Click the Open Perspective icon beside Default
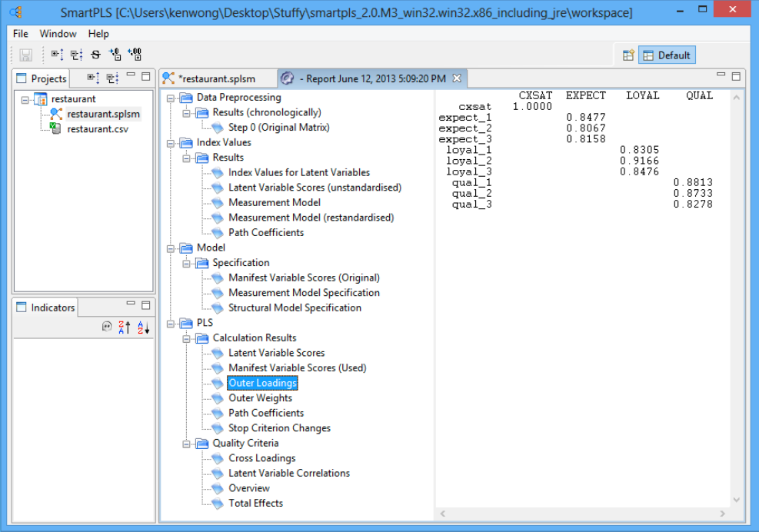 tap(628, 55)
